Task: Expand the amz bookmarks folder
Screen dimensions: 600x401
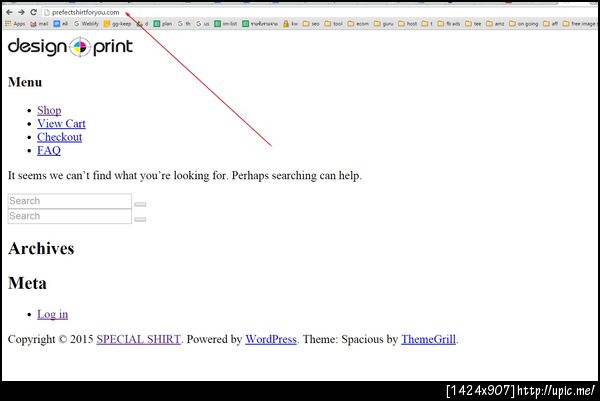Action: 495,24
